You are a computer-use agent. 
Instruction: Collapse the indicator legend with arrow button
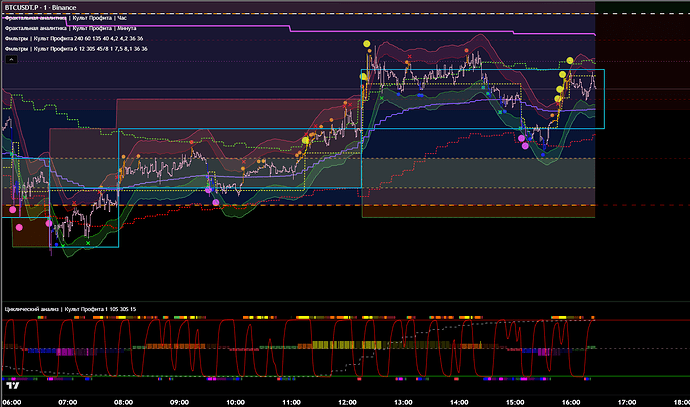[x=9, y=60]
